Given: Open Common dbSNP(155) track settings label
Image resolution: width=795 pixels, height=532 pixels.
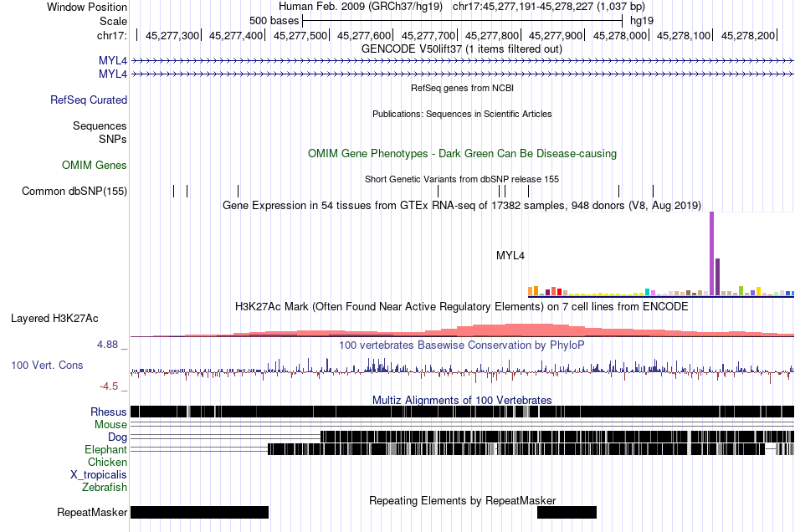Looking at the screenshot, I should [x=74, y=191].
